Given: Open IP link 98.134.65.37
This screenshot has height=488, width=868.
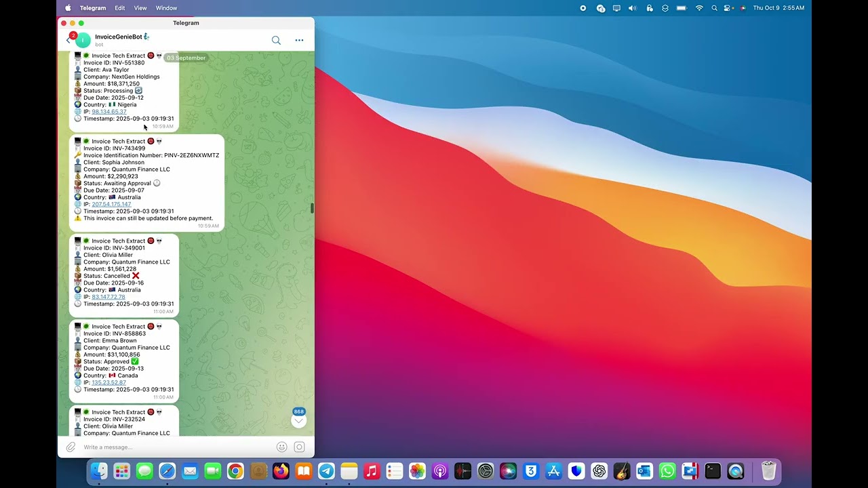Looking at the screenshot, I should pyautogui.click(x=108, y=112).
